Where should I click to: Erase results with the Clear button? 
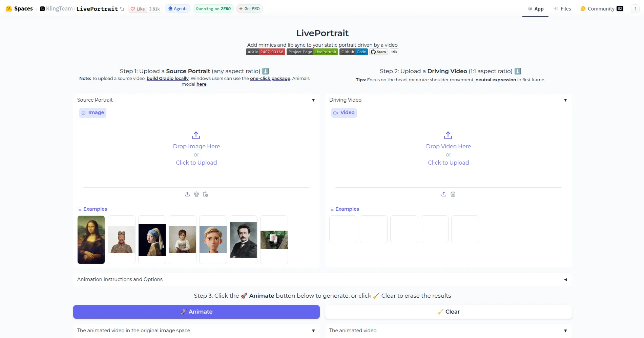coord(449,312)
